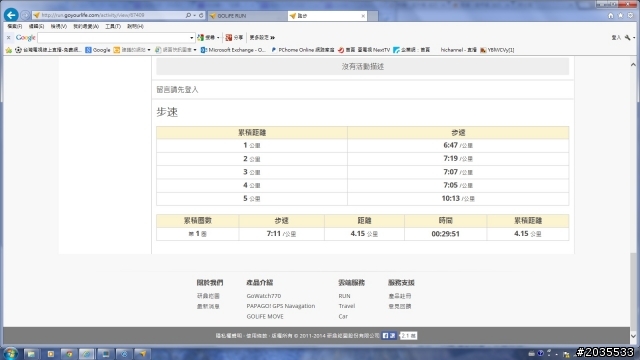
Task: Close the active browser tab
Action: (363, 16)
